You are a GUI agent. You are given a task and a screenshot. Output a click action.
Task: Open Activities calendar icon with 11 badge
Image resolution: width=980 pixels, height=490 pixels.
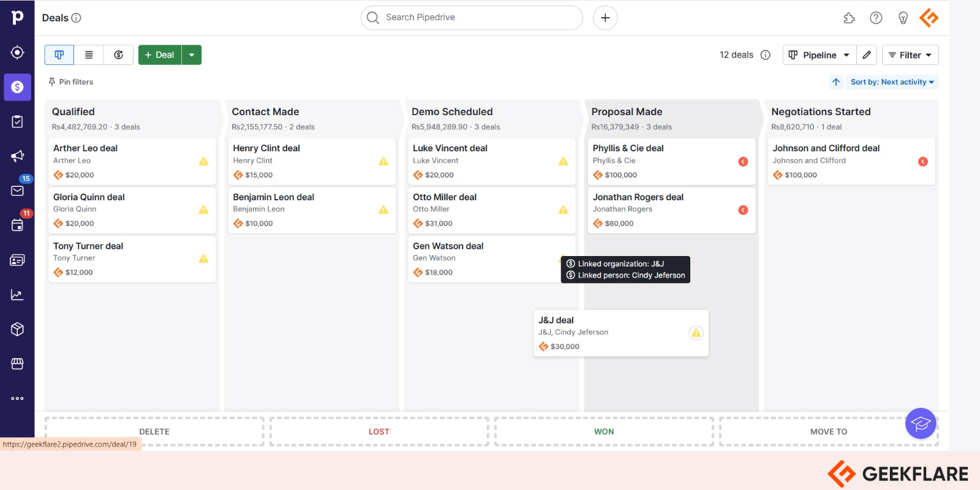[x=17, y=225]
